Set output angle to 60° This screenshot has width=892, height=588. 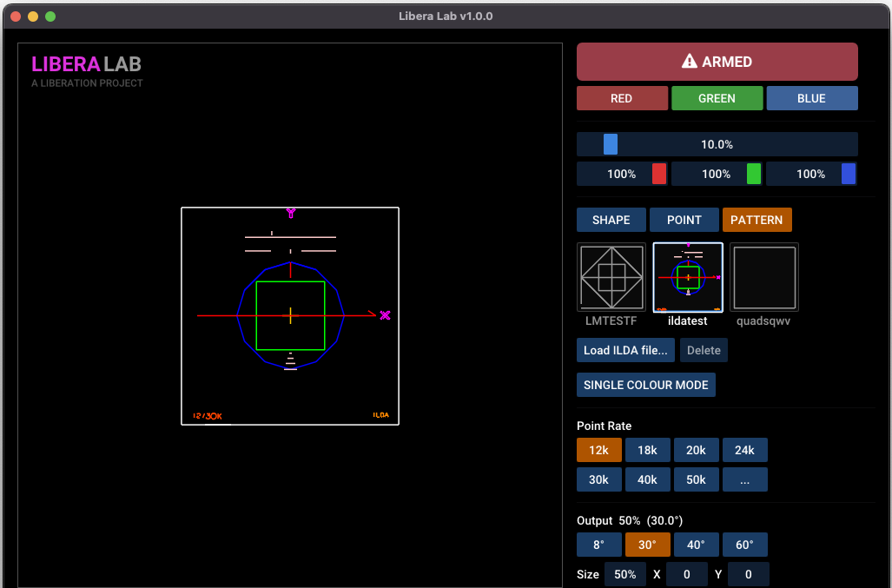click(x=744, y=545)
